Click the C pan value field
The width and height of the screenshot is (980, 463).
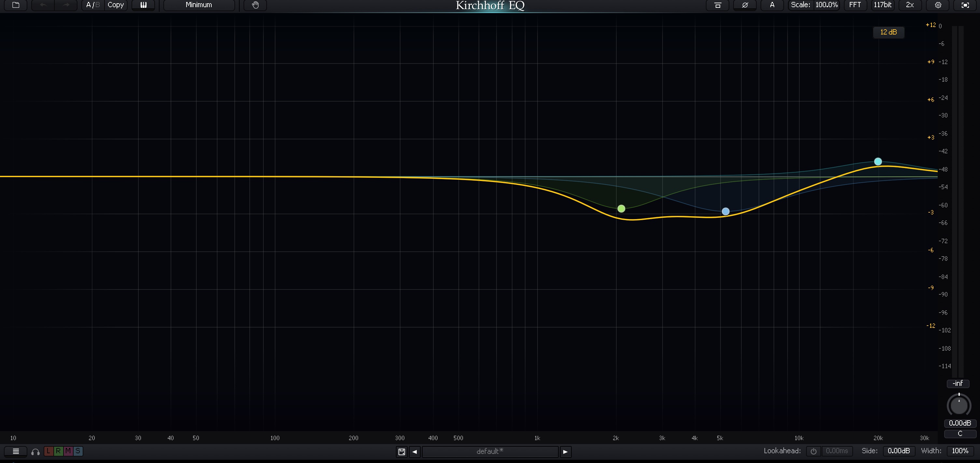click(960, 434)
